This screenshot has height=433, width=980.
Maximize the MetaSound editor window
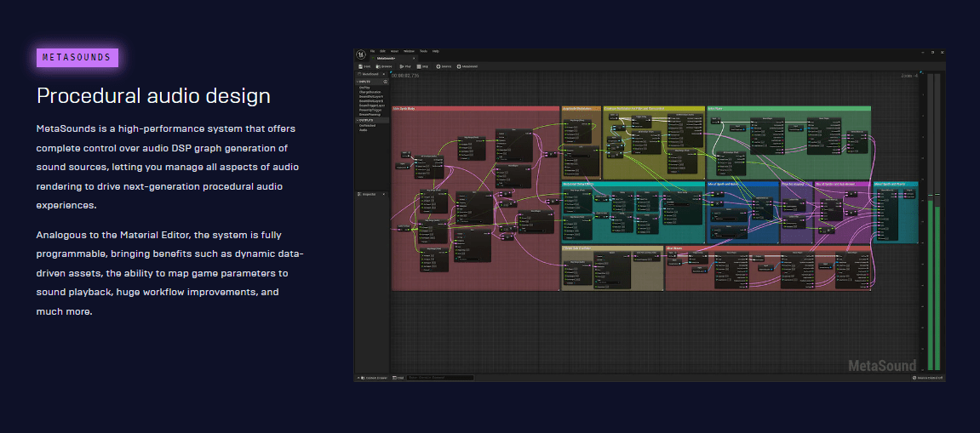point(932,53)
